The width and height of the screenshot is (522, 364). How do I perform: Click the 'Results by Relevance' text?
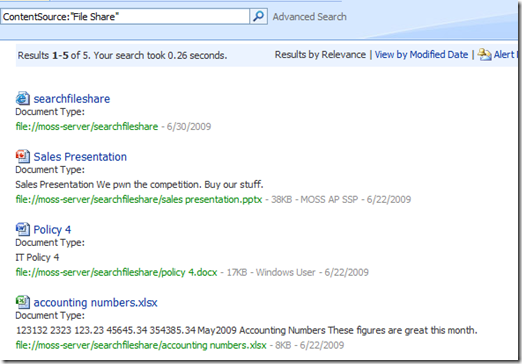[x=320, y=55]
